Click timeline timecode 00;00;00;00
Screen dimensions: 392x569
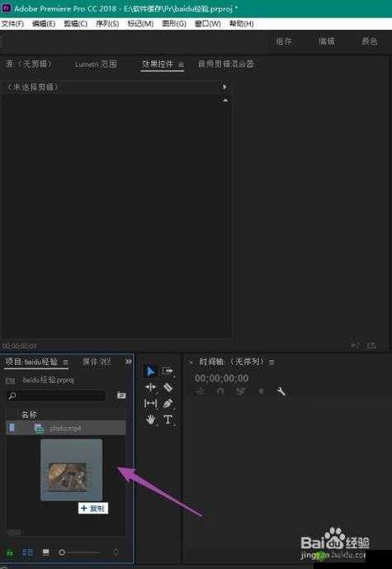point(221,378)
